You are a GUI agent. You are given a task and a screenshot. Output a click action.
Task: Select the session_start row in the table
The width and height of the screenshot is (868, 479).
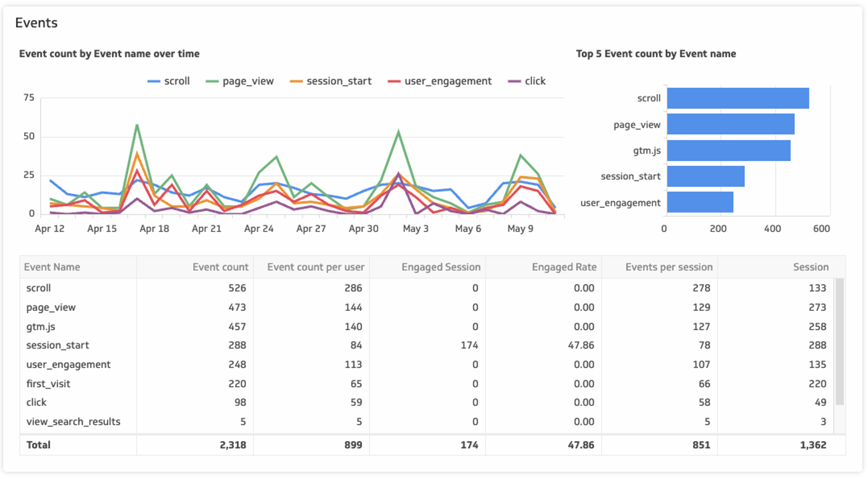(x=57, y=345)
